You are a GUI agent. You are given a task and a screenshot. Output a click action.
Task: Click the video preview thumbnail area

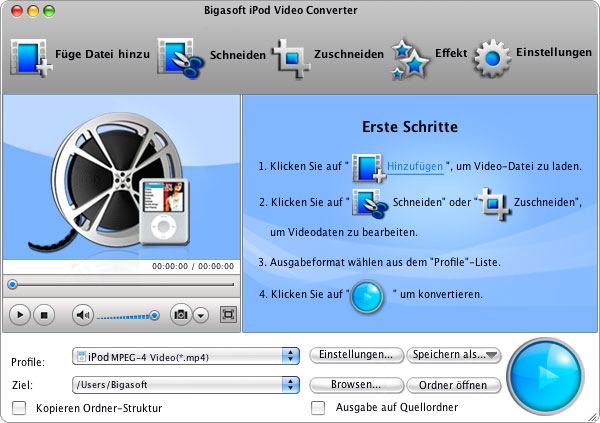121,178
